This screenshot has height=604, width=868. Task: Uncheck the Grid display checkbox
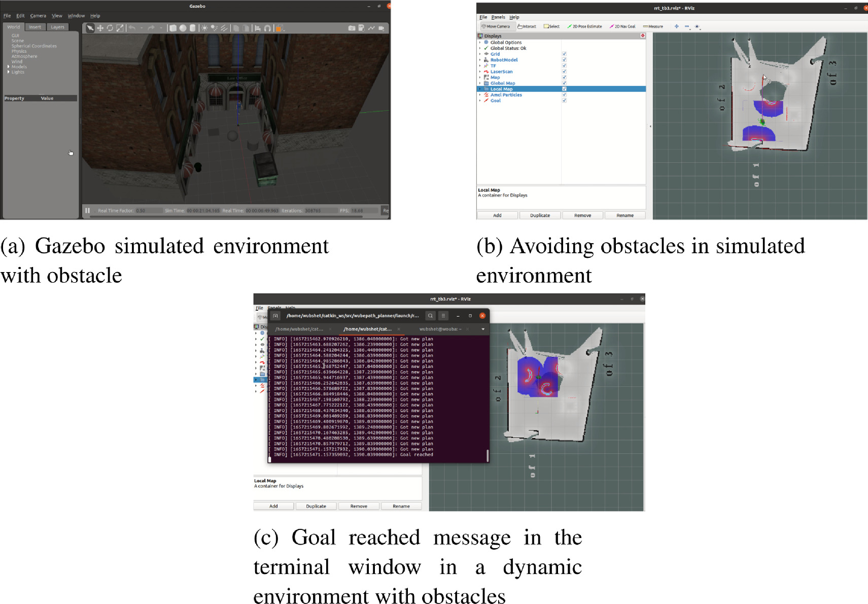pos(564,54)
